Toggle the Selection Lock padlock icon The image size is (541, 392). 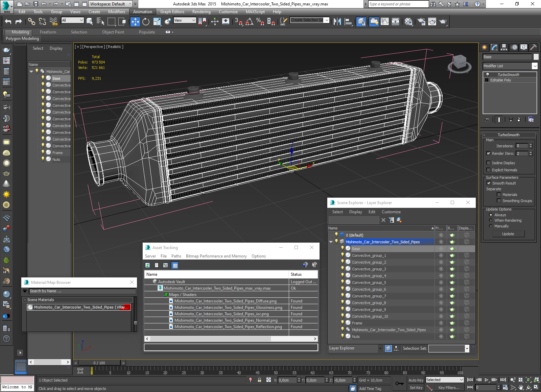[259, 380]
